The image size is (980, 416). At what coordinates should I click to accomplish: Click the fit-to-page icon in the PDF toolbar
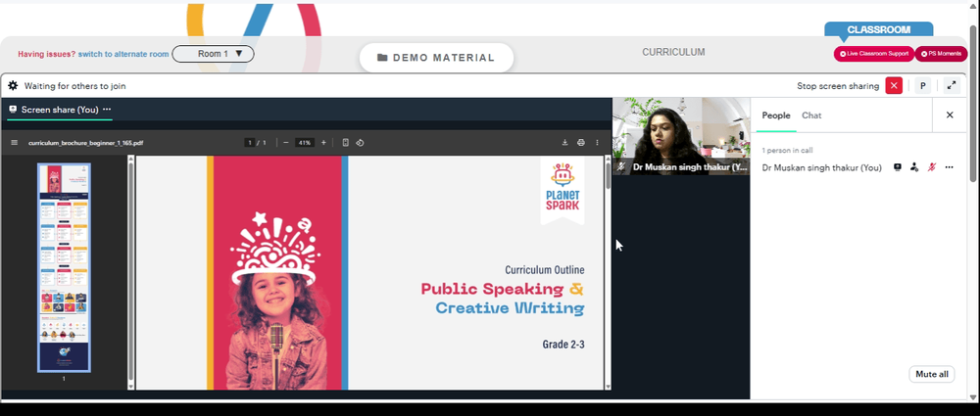[x=346, y=142]
